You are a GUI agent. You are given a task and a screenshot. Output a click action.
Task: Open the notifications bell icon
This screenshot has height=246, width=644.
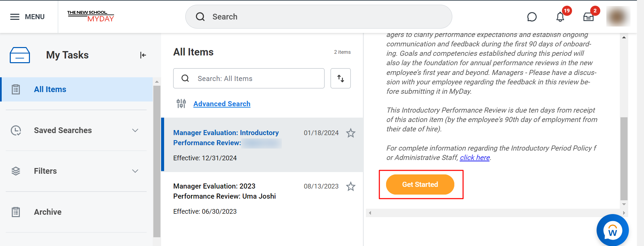(x=560, y=17)
